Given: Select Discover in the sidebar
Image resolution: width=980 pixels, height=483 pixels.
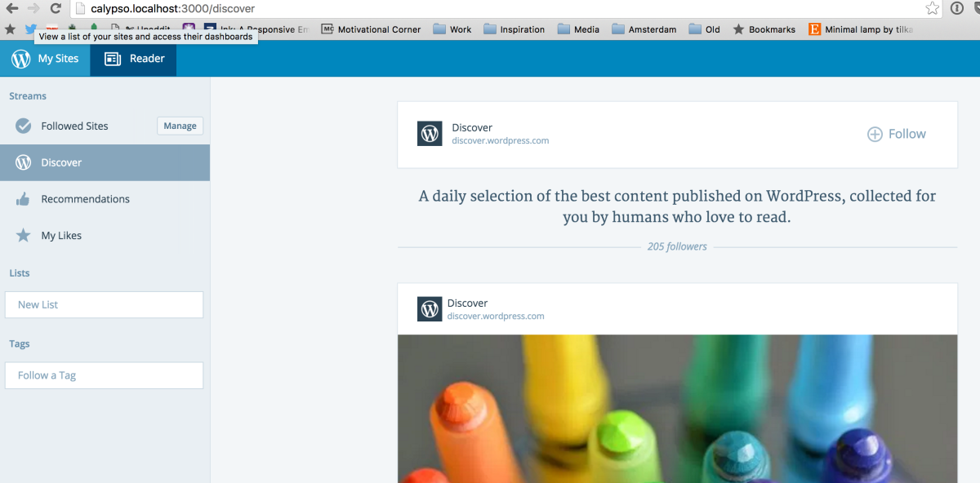Looking at the screenshot, I should (105, 162).
